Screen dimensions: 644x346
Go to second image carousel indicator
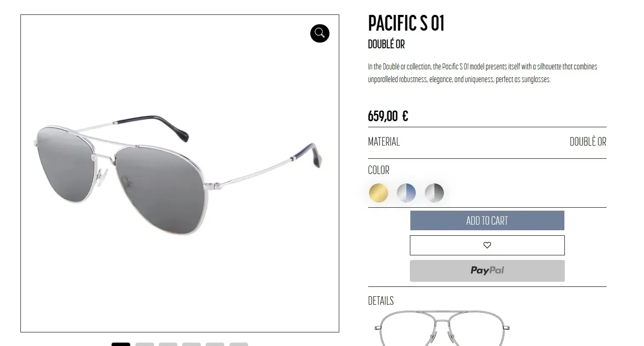[145, 344]
